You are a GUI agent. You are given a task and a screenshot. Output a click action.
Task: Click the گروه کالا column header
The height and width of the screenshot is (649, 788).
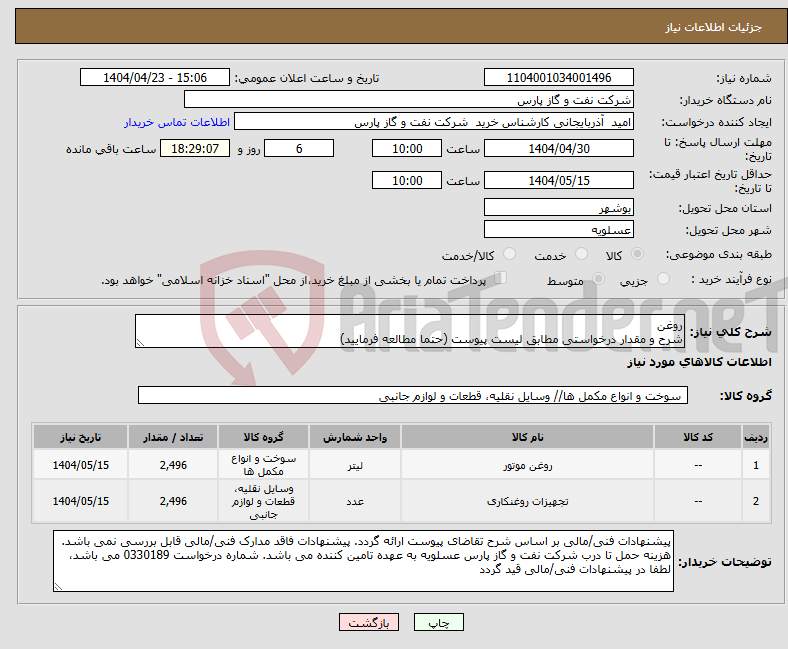pyautogui.click(x=263, y=437)
